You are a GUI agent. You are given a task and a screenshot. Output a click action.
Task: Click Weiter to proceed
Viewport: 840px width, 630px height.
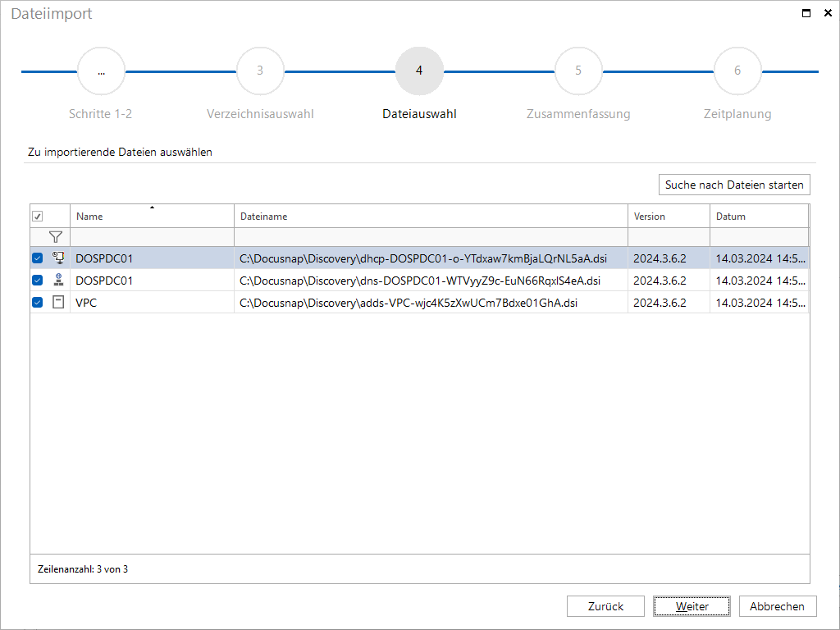(692, 606)
